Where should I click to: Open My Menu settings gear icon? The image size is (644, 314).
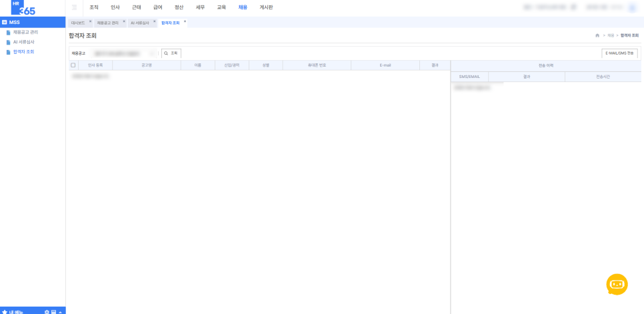click(x=47, y=311)
